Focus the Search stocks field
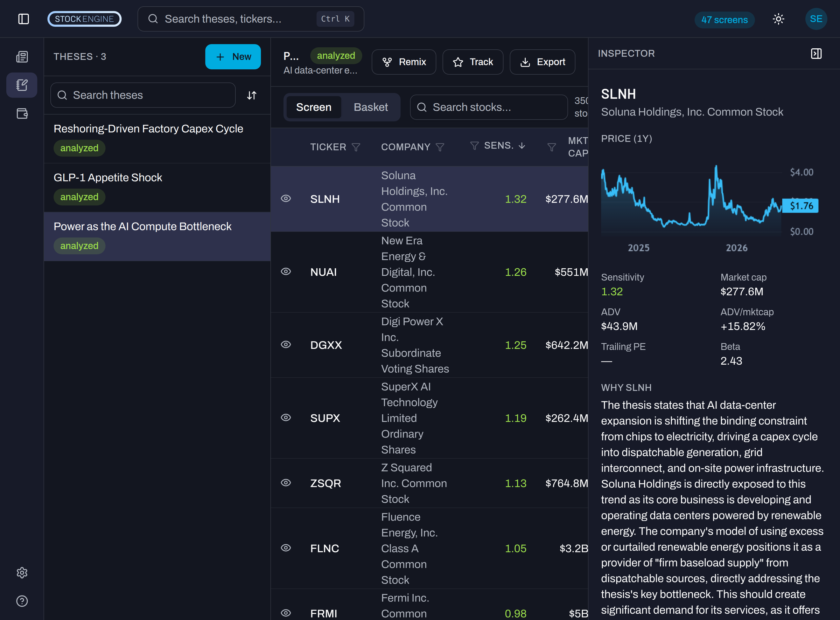This screenshot has height=620, width=840. point(489,107)
